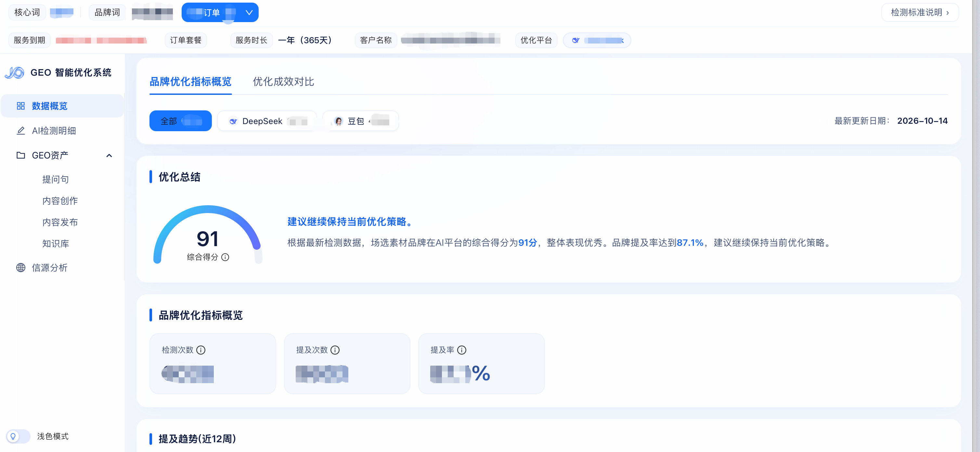The image size is (980, 452).
Task: Click the 客户名称 label
Action: click(x=376, y=40)
